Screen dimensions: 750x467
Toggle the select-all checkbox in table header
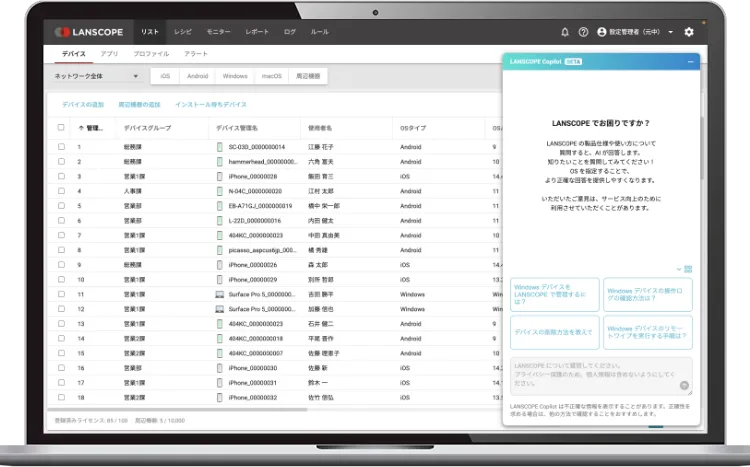click(x=61, y=128)
